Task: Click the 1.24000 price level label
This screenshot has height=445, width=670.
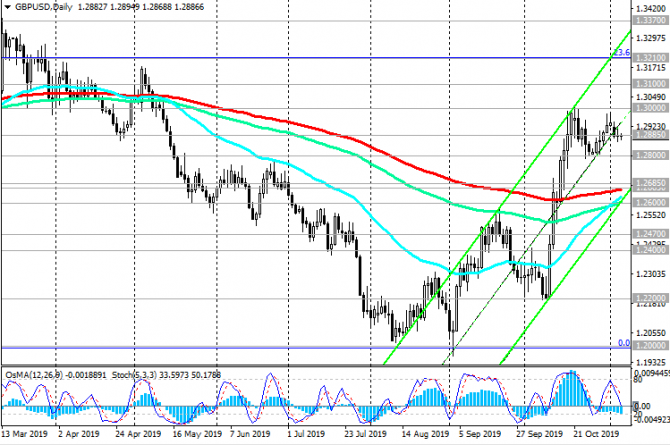Action: (x=650, y=250)
